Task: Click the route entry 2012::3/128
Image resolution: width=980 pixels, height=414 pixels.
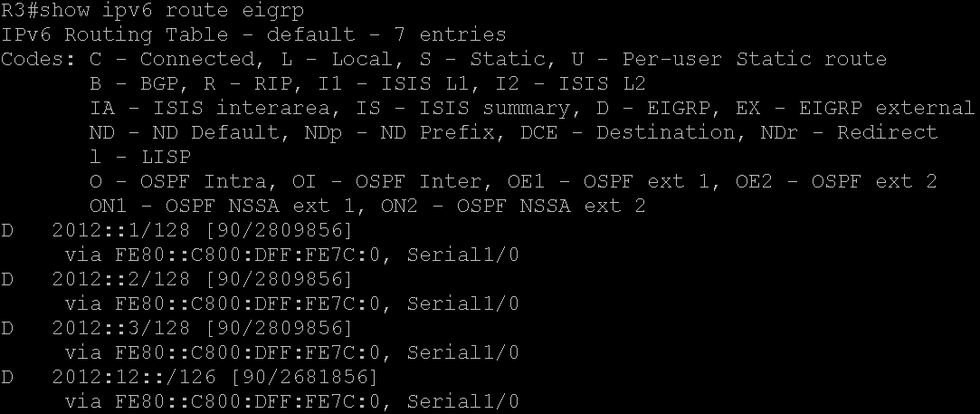Action: [120, 328]
